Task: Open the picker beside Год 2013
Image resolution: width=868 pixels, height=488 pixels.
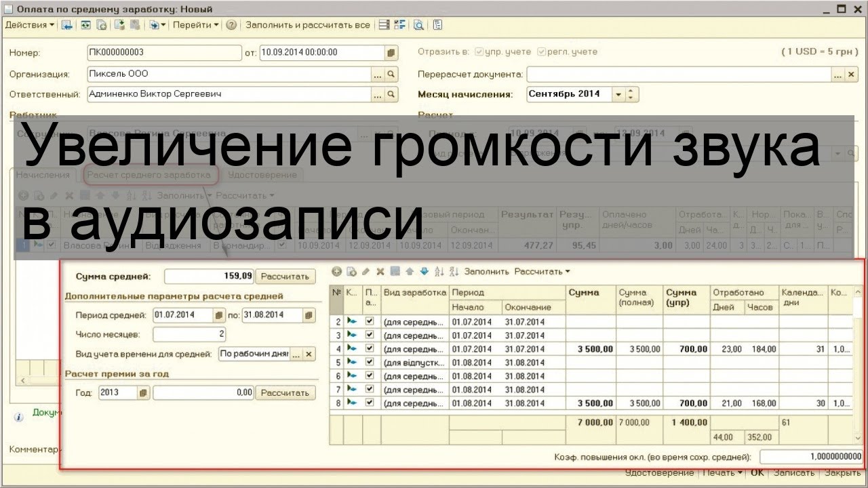Action: pos(144,393)
